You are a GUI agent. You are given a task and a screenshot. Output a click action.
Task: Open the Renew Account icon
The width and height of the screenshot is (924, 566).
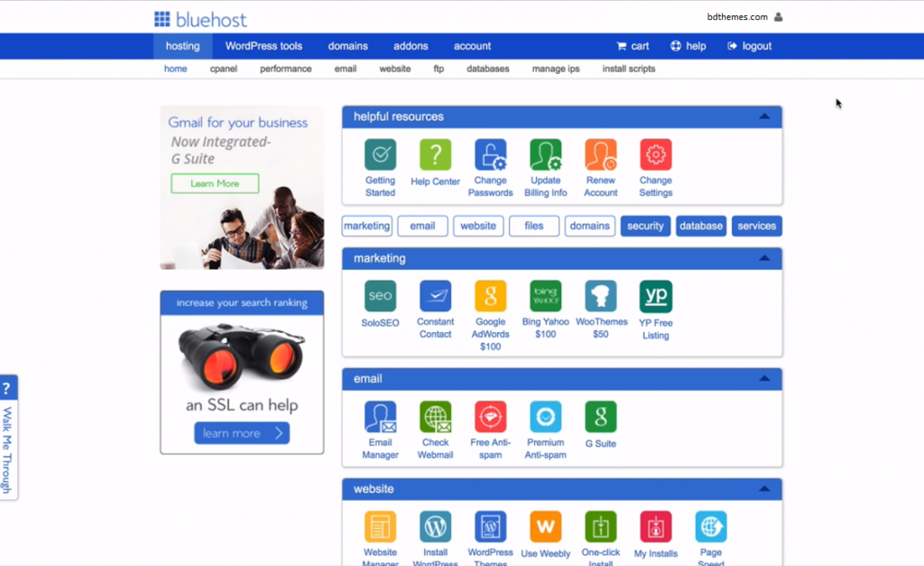pyautogui.click(x=600, y=155)
